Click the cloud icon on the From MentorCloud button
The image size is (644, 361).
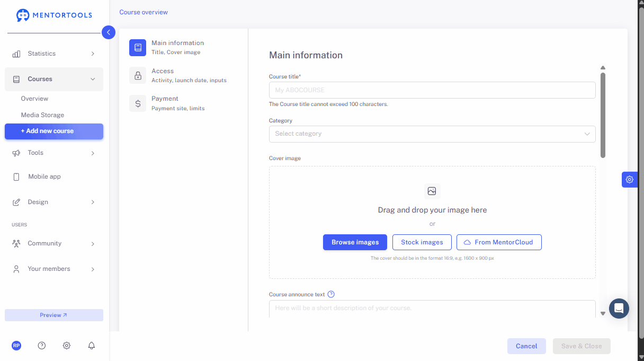(467, 242)
